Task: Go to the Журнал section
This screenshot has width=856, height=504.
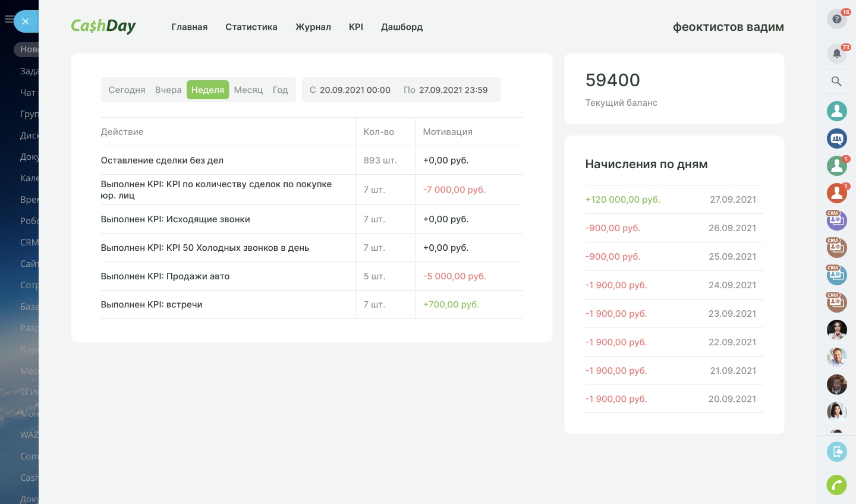Action: click(313, 27)
